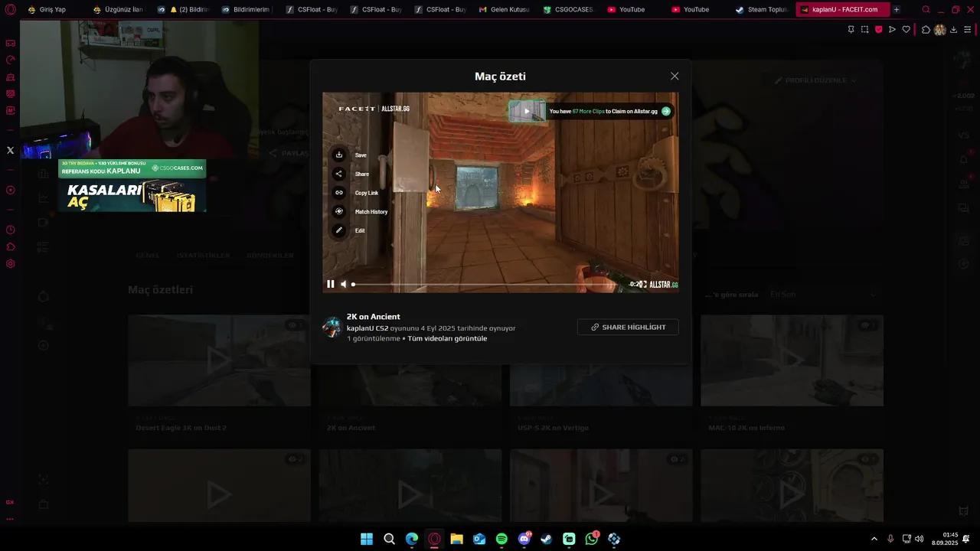This screenshot has width=980, height=551.
Task: Switch to the Giriş Yap tab
Action: coord(51,9)
